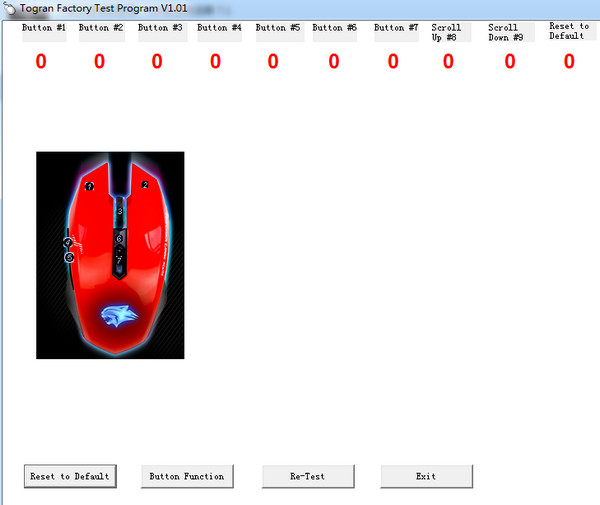The width and height of the screenshot is (600, 505).
Task: Click the red counter under Button #1
Action: 41,61
